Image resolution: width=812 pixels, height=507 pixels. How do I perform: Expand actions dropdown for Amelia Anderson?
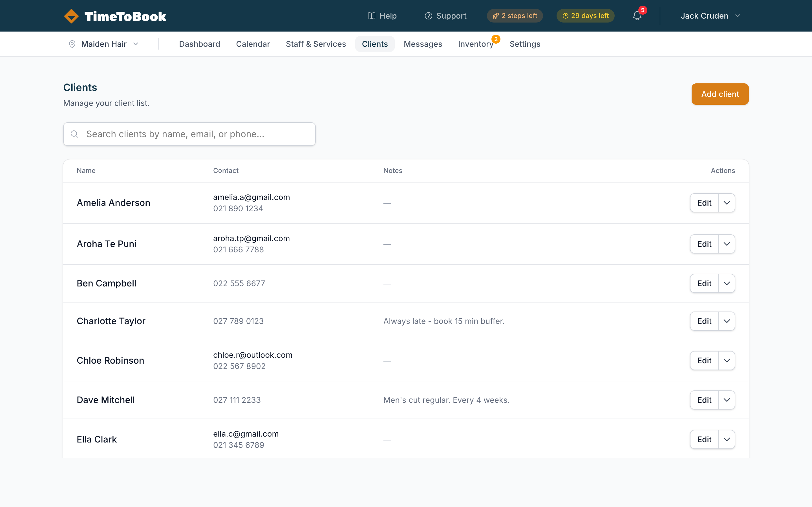coord(727,203)
